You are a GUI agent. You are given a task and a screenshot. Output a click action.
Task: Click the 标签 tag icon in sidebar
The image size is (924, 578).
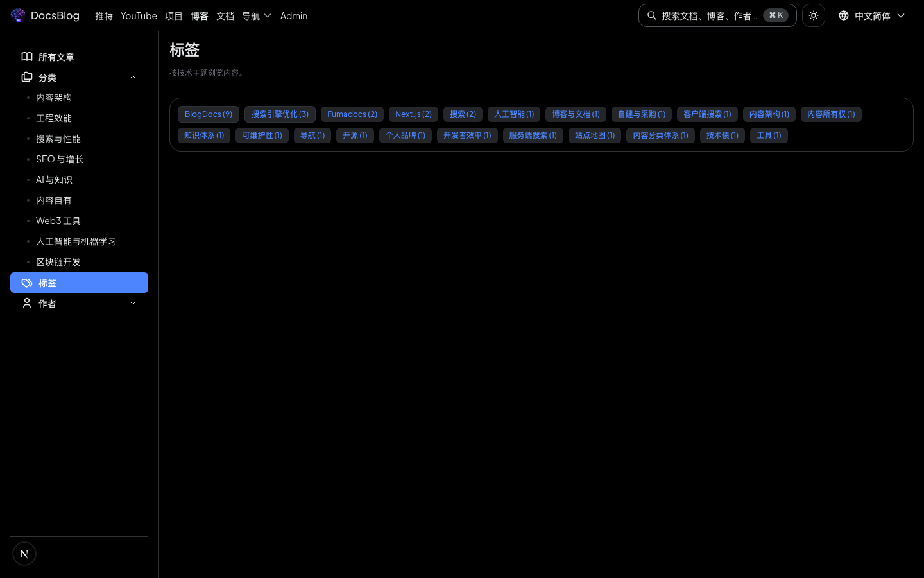point(27,283)
